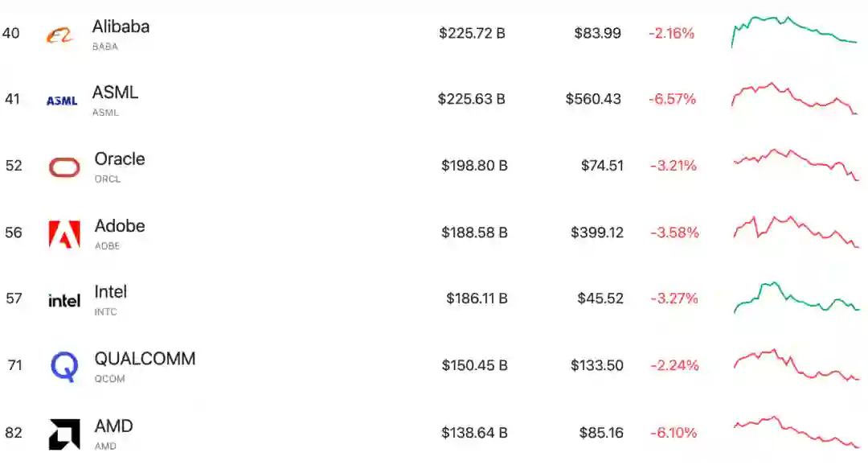Image resolution: width=868 pixels, height=465 pixels.
Task: Click the ASML logo icon
Action: click(62, 101)
